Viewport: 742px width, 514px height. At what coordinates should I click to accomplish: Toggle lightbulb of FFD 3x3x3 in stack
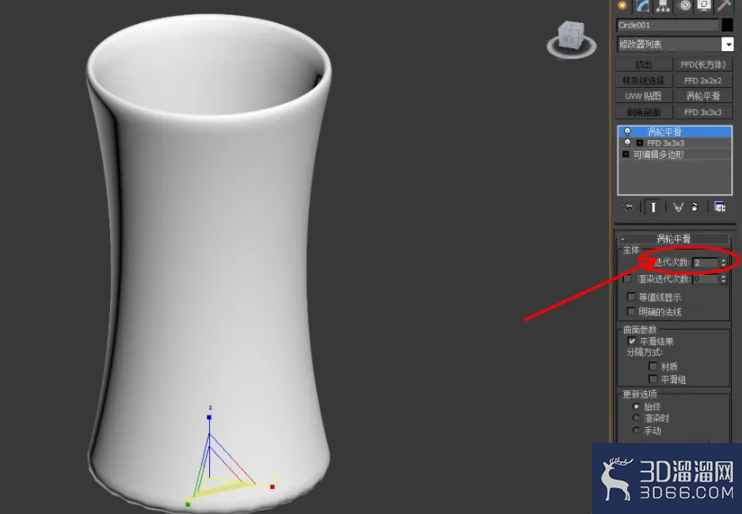click(627, 143)
